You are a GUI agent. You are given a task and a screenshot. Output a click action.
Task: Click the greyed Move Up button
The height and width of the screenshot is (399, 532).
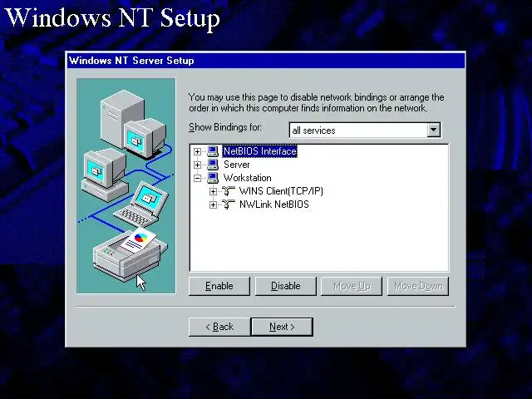click(x=352, y=286)
